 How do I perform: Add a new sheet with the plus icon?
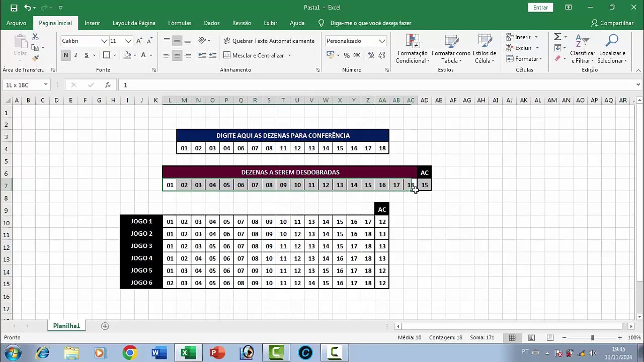coord(105,326)
